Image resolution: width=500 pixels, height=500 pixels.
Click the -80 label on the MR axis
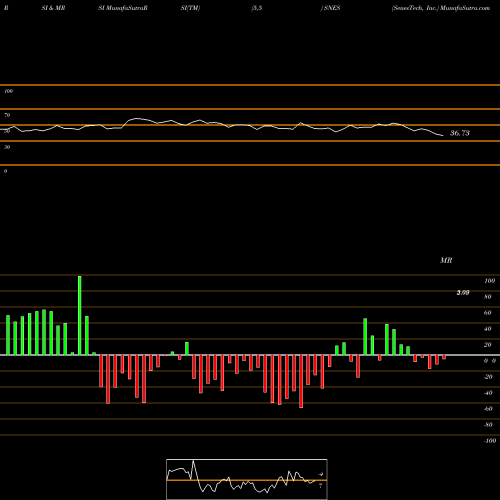click(488, 425)
